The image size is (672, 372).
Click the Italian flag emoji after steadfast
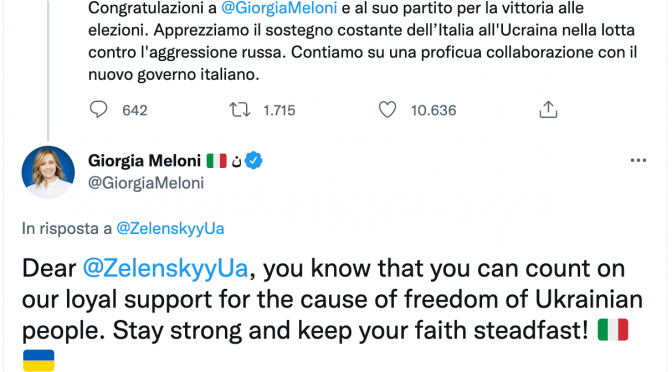pyautogui.click(x=613, y=330)
